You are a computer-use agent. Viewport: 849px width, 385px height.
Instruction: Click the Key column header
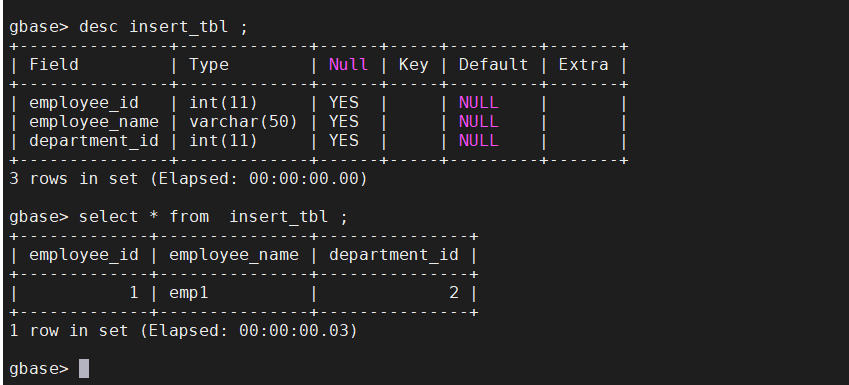[x=414, y=66]
